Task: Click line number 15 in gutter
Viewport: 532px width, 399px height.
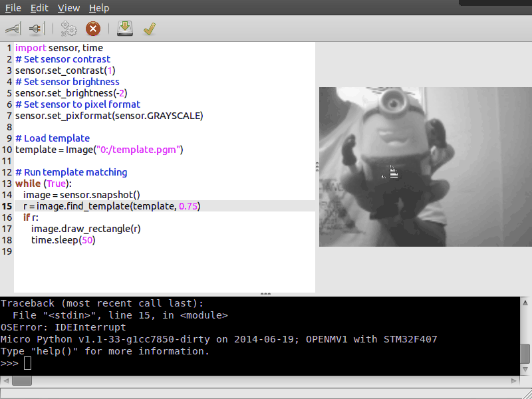Action: pyautogui.click(x=7, y=206)
